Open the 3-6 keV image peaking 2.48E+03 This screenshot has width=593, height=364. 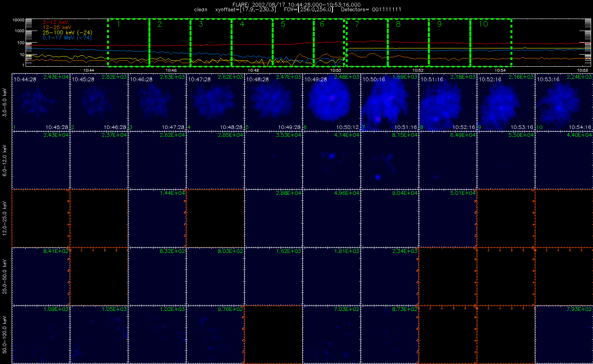tap(331, 102)
